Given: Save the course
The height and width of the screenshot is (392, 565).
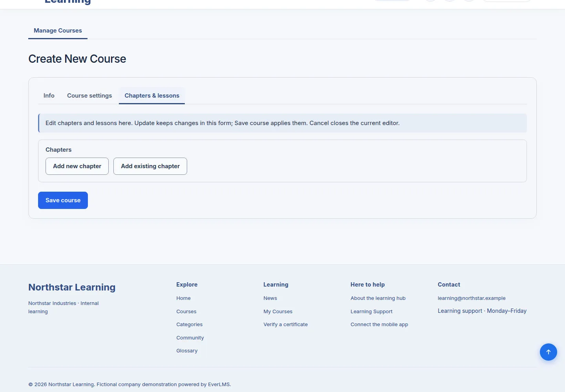Looking at the screenshot, I should click(x=63, y=200).
